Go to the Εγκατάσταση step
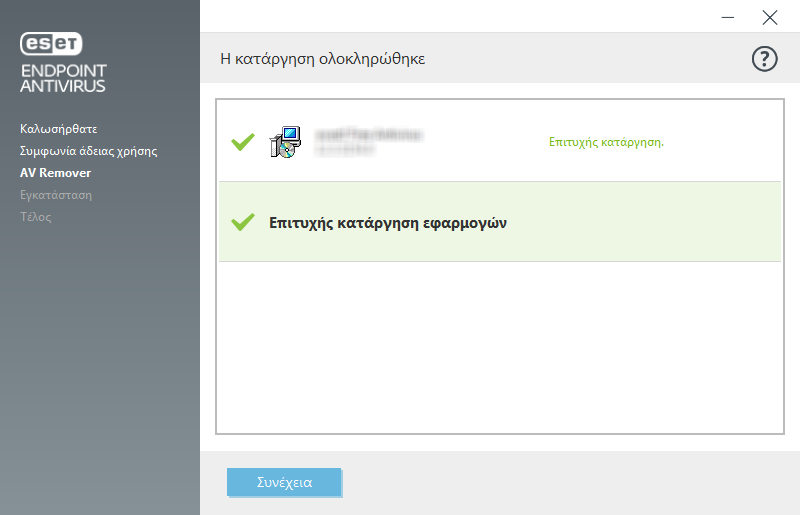The height and width of the screenshot is (515, 800). [x=56, y=195]
